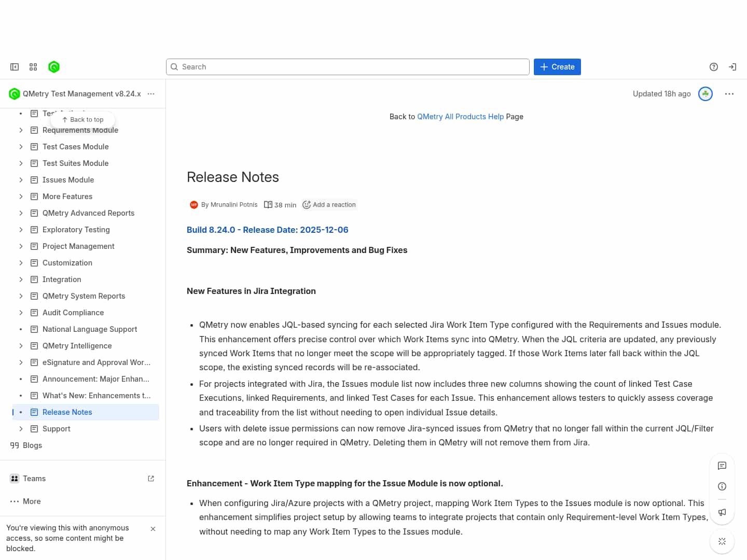Open the app switcher grid icon
This screenshot has width=747, height=560.
(33, 67)
